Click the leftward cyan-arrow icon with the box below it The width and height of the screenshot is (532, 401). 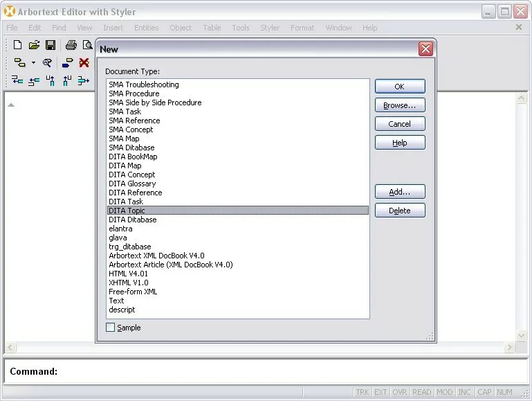pyautogui.click(x=34, y=81)
